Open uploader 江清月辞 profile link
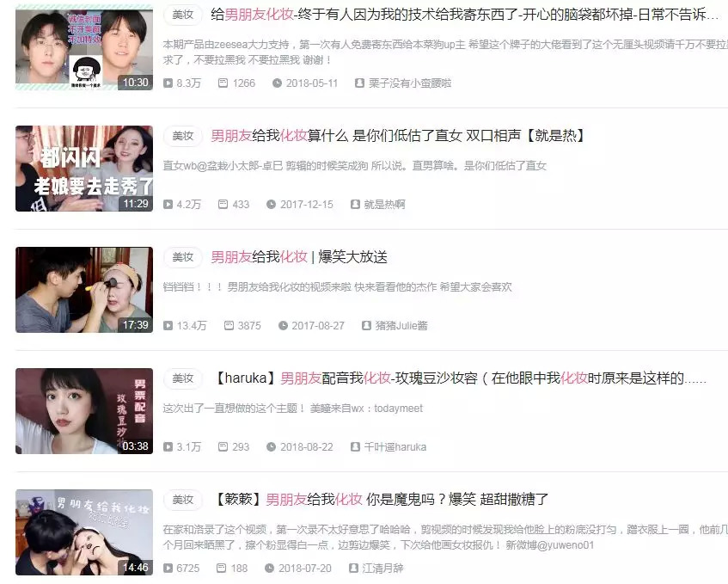 pos(382,569)
